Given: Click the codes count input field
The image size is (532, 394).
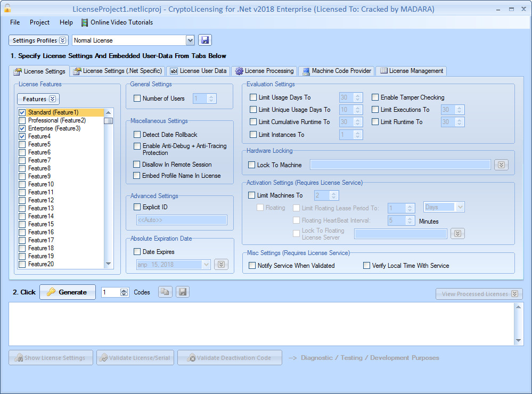Looking at the screenshot, I should click(x=111, y=292).
